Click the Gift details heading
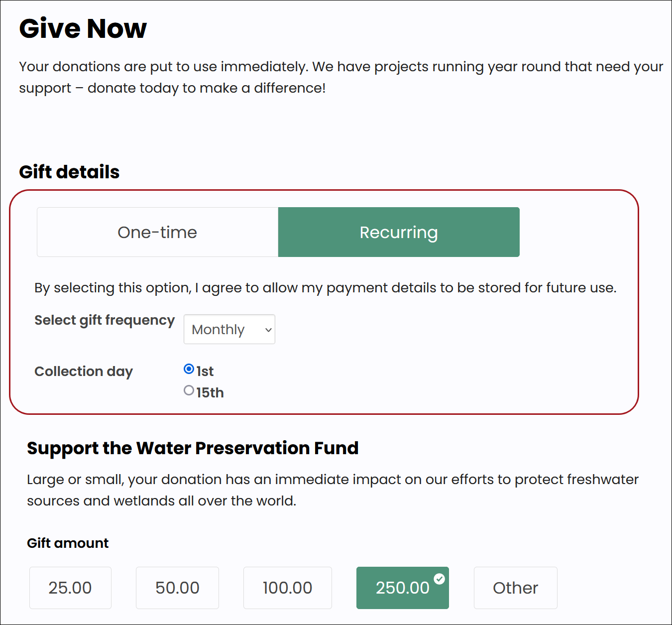Screen dimensions: 672x625 (x=69, y=172)
